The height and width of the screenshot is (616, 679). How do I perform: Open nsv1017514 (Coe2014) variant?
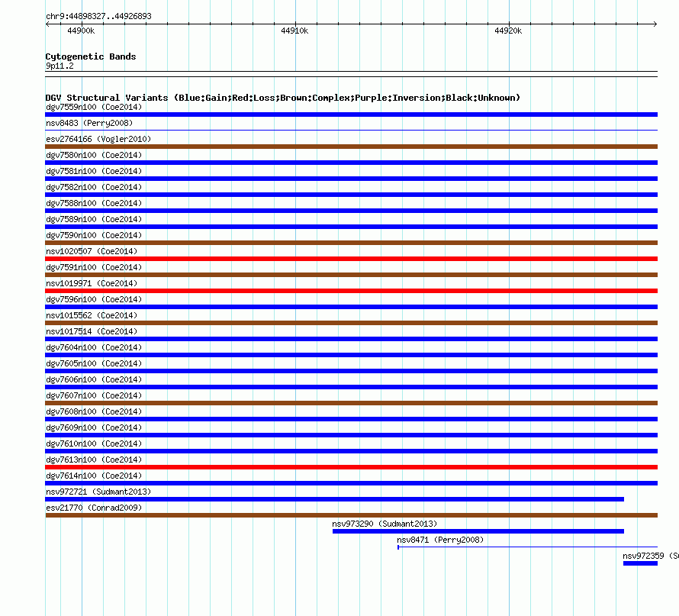point(92,331)
